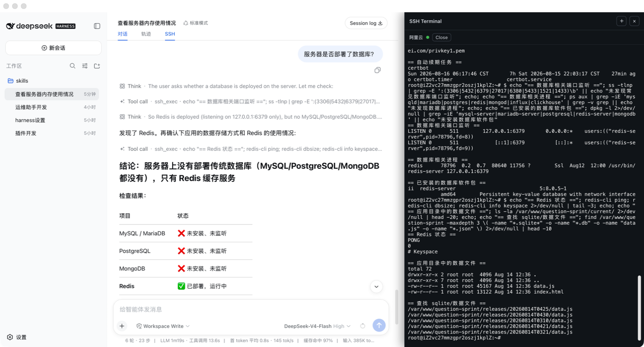644x347 pixels.
Task: Click the 6 轮 · 23 步 status entry
Action: pos(138,340)
